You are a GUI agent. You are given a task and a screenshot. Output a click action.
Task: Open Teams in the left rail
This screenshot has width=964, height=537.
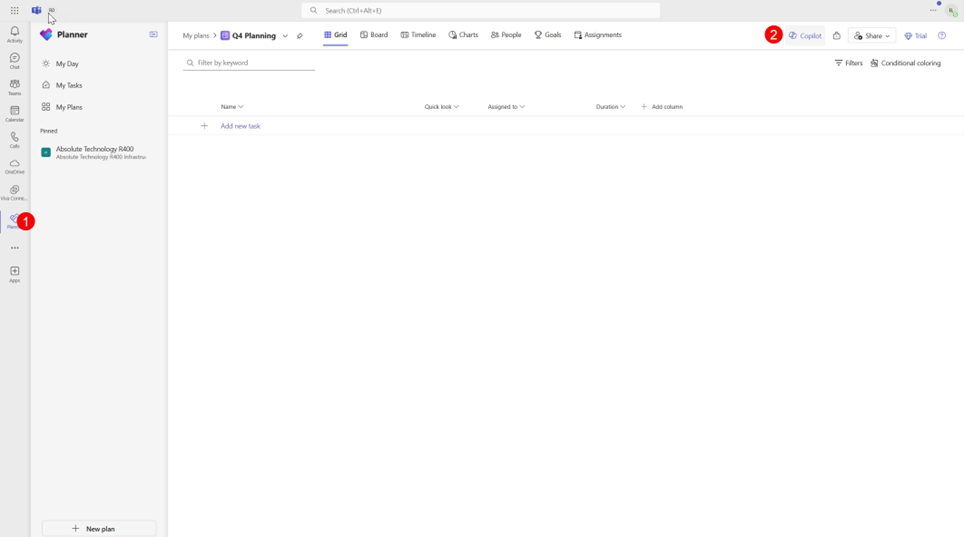(x=15, y=87)
